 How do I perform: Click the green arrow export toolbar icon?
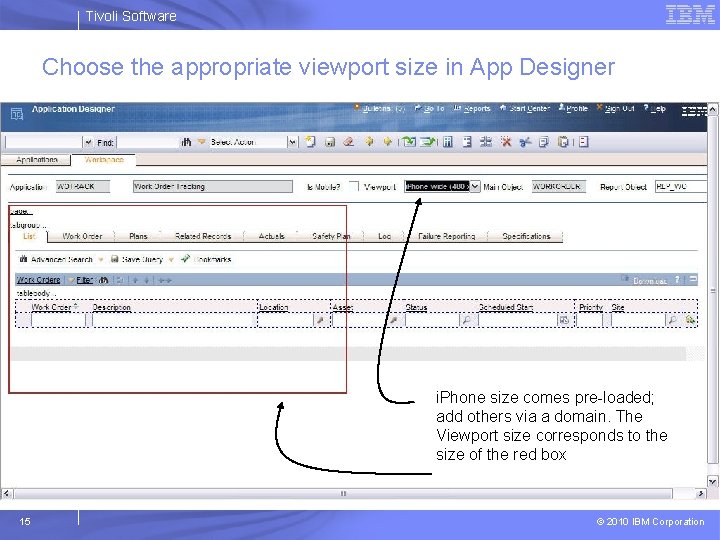[428, 142]
